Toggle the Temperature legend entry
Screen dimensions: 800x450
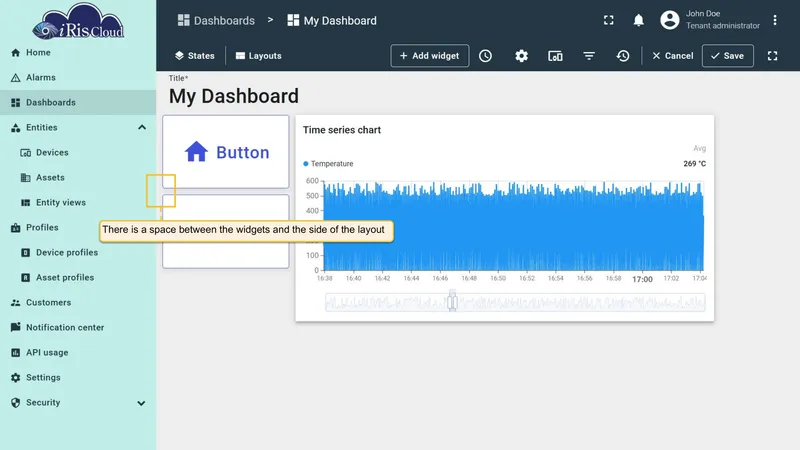pyautogui.click(x=328, y=164)
